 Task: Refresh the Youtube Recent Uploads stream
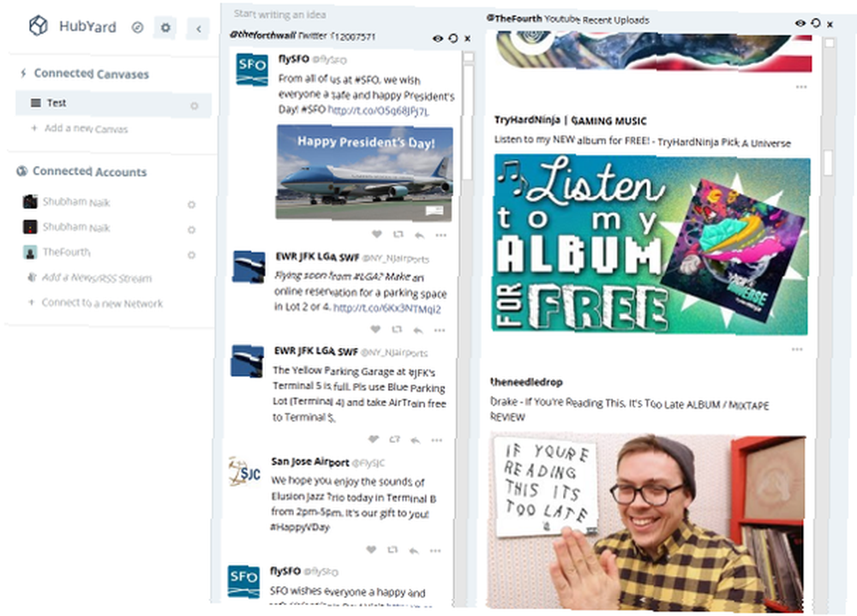pos(816,22)
